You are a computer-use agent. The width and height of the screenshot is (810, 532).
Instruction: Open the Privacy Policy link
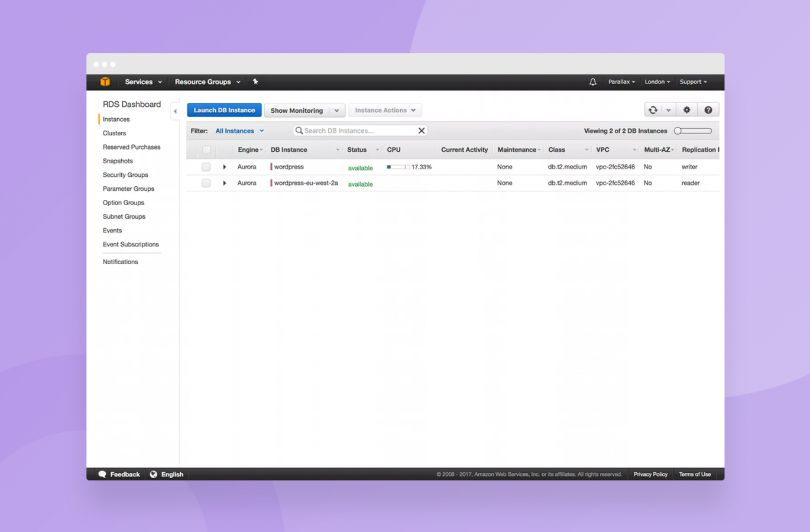pyautogui.click(x=650, y=474)
